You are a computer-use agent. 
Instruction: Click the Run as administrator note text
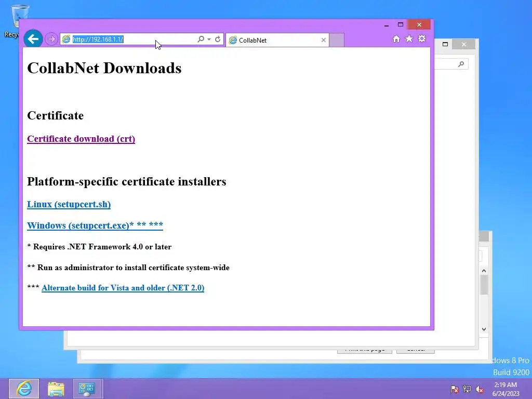(x=128, y=268)
